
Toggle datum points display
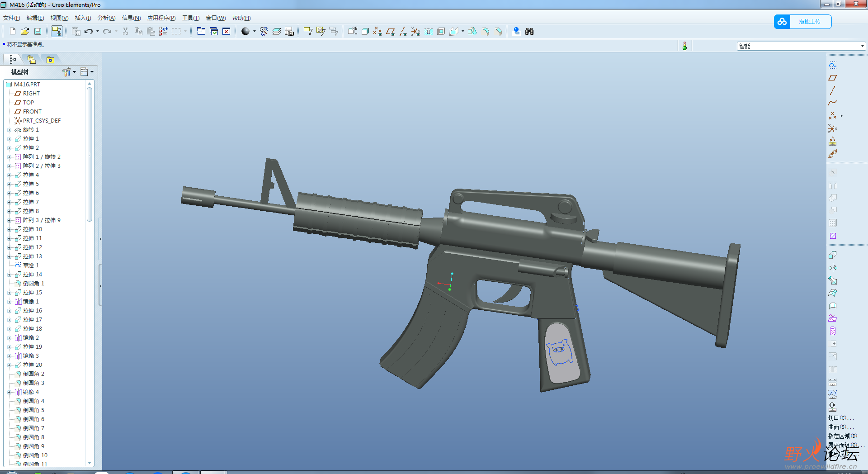tap(378, 31)
